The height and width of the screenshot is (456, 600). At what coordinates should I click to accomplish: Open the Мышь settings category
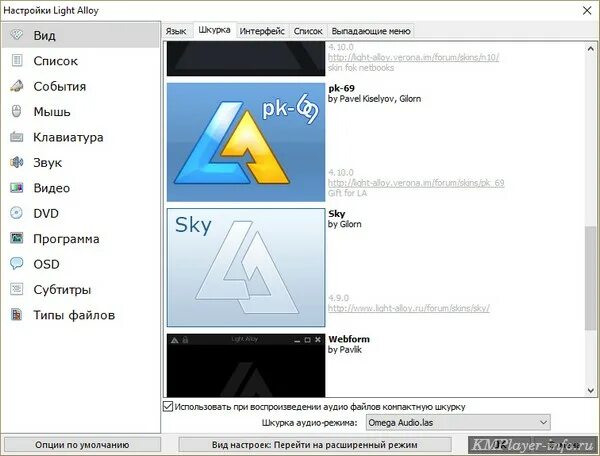pyautogui.click(x=80, y=111)
